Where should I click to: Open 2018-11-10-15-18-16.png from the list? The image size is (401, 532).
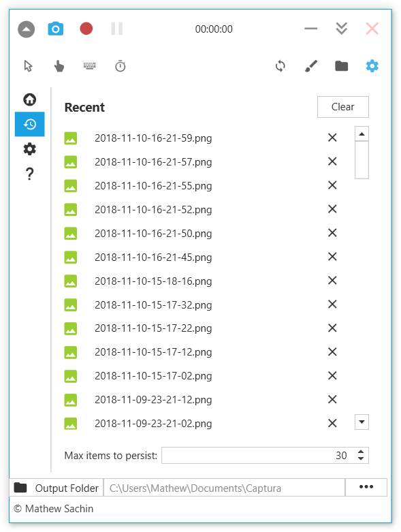[x=153, y=281]
